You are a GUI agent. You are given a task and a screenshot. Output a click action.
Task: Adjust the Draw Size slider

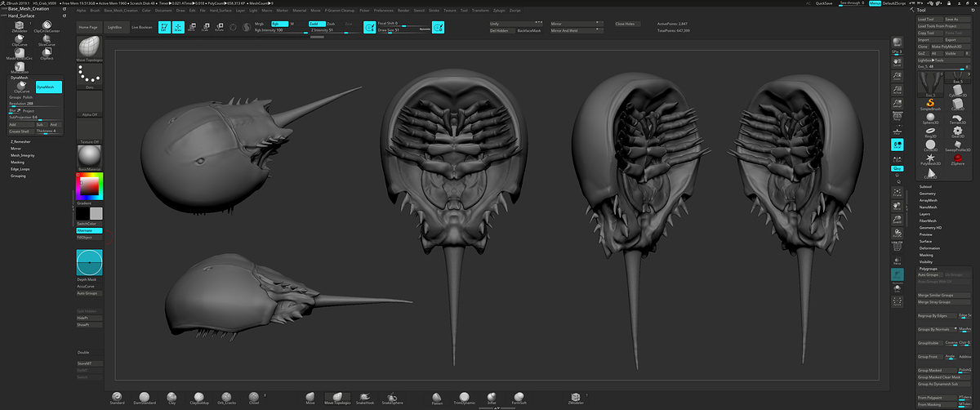coord(403,30)
